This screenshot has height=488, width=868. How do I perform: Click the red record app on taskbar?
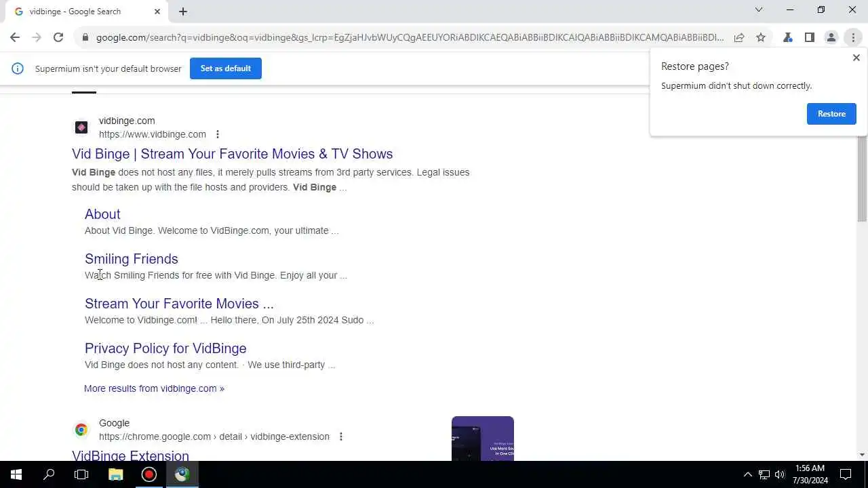tap(149, 474)
